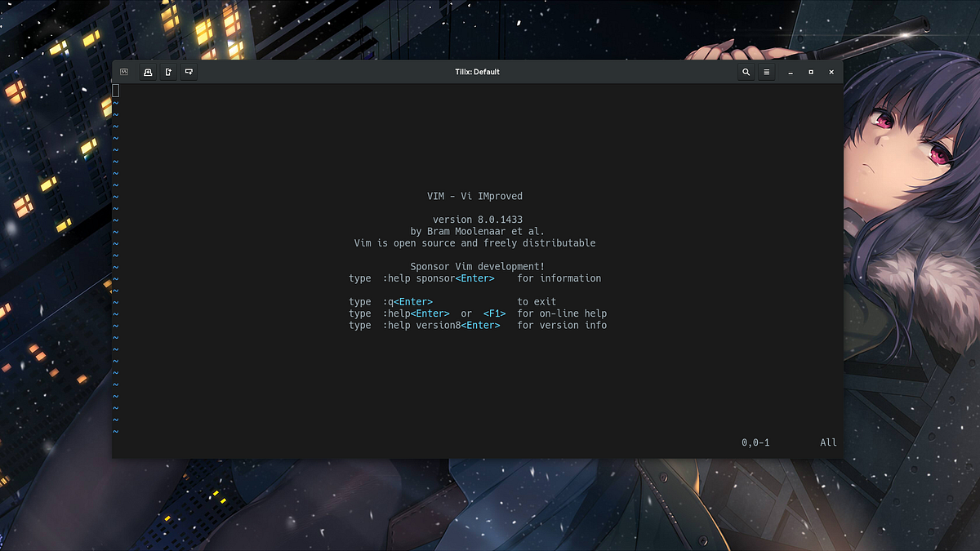Click the '<F1>' on-line help hint
This screenshot has height=551, width=980.
click(495, 313)
